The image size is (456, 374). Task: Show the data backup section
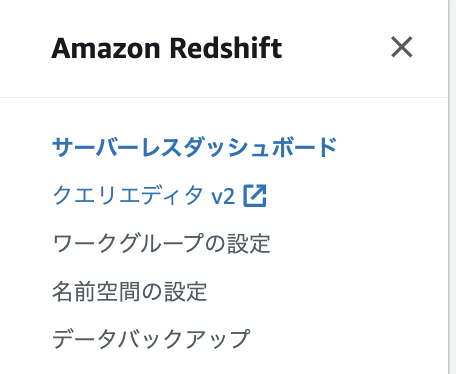pos(151,339)
